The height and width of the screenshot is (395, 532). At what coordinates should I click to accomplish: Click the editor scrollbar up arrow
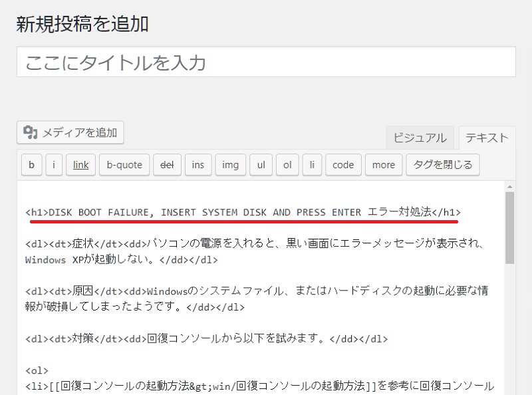click(509, 187)
